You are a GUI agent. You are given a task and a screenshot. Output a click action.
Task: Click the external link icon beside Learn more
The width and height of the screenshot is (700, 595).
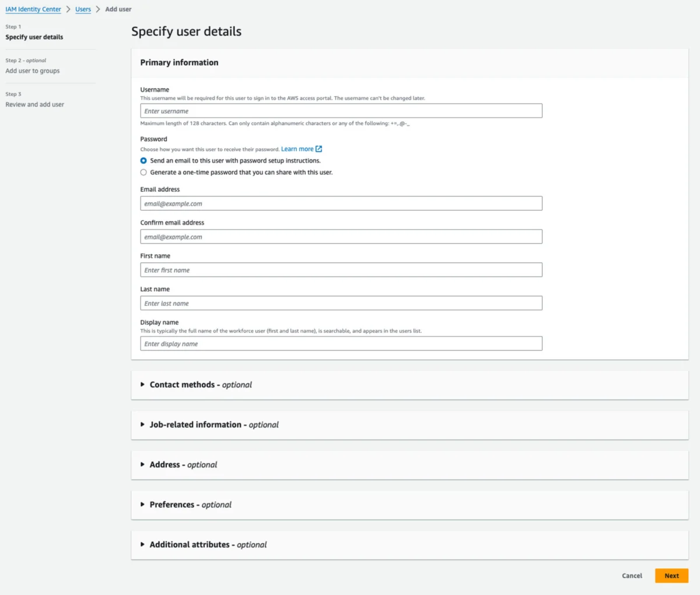tap(318, 149)
